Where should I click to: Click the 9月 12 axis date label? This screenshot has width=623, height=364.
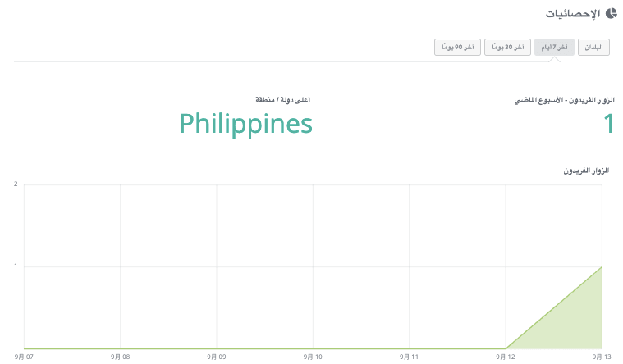(506, 357)
